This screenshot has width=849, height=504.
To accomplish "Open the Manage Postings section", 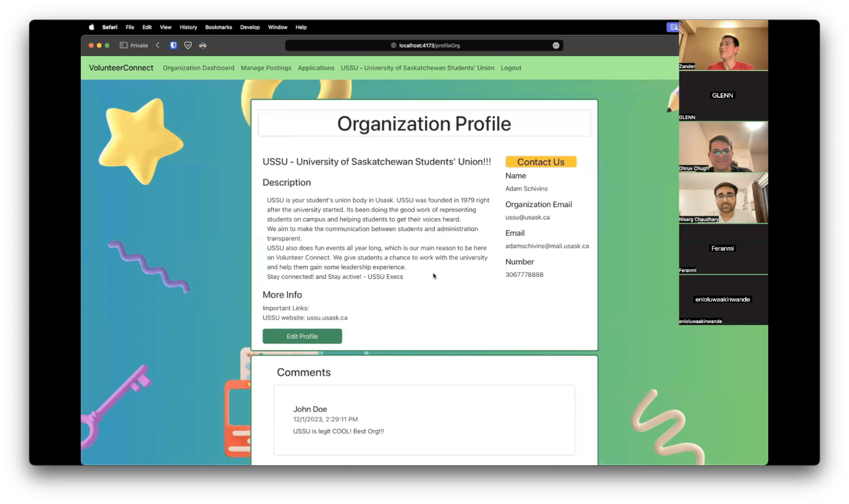I will pyautogui.click(x=266, y=68).
